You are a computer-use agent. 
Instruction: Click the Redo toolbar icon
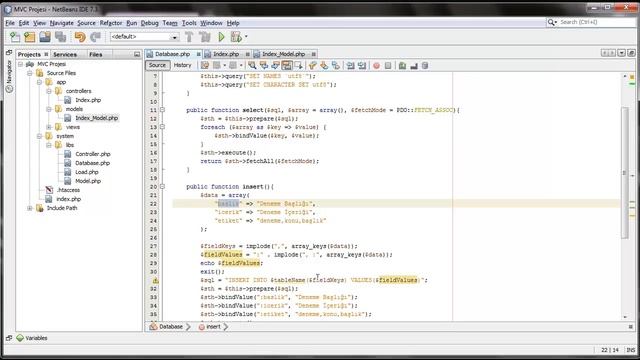96,37
